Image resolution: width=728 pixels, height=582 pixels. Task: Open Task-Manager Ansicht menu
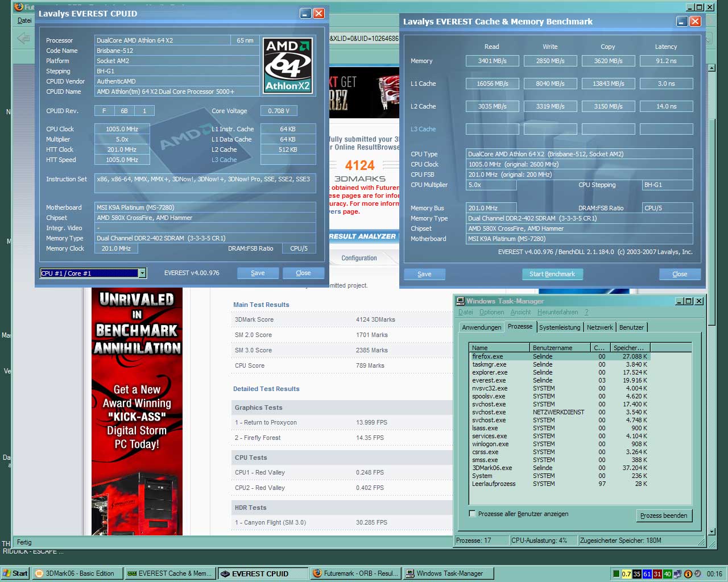(x=520, y=312)
